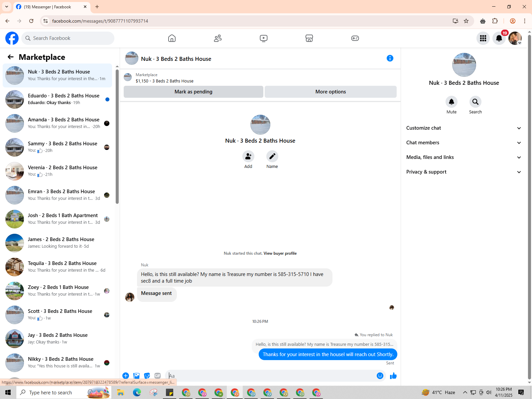Open the browser Extensions puzzle icon
532x399 pixels.
[x=495, y=21]
